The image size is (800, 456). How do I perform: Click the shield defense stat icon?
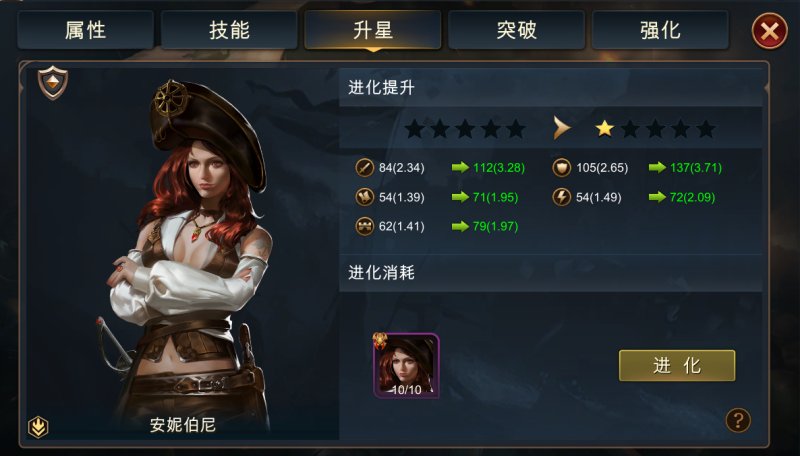(561, 167)
